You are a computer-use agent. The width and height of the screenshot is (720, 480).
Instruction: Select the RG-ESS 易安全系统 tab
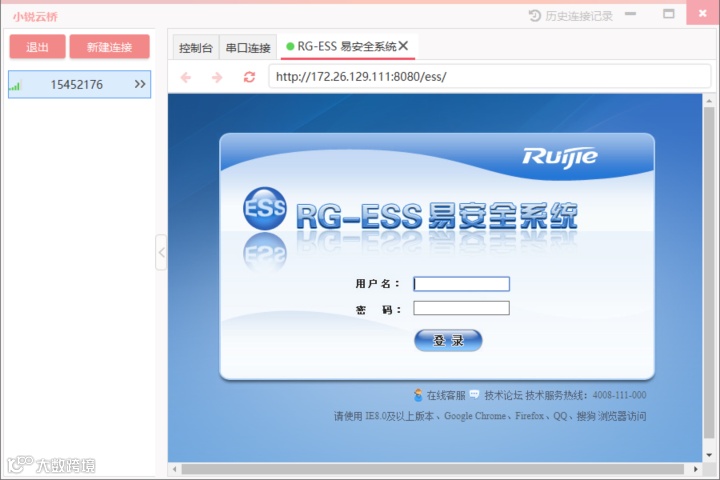(x=347, y=46)
